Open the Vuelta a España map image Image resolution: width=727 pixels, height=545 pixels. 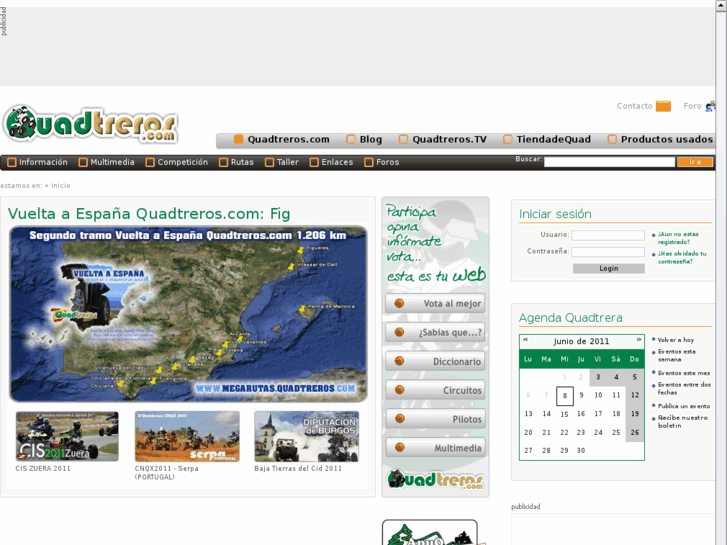[188, 314]
